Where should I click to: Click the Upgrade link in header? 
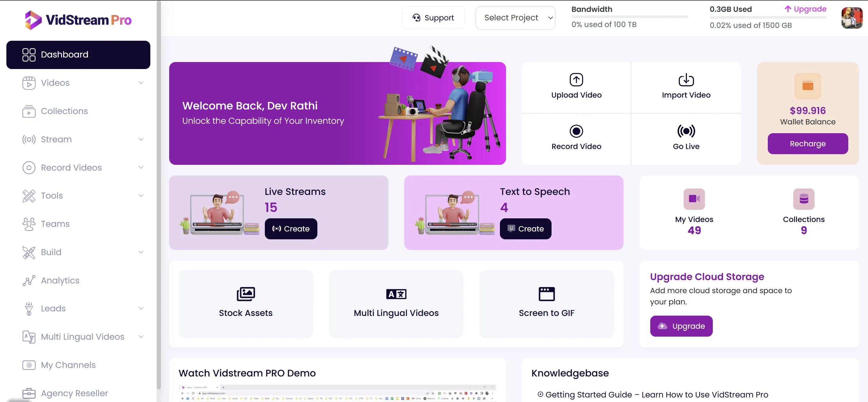(805, 9)
